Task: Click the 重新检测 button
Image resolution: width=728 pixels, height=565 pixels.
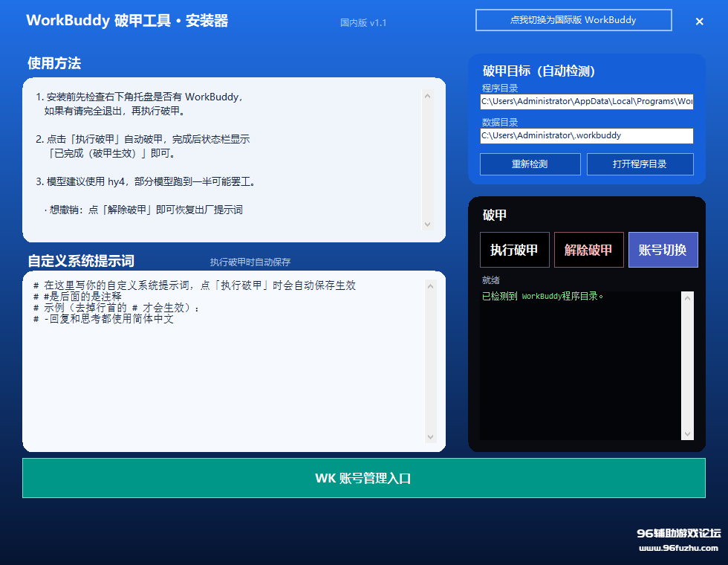Action: point(530,164)
